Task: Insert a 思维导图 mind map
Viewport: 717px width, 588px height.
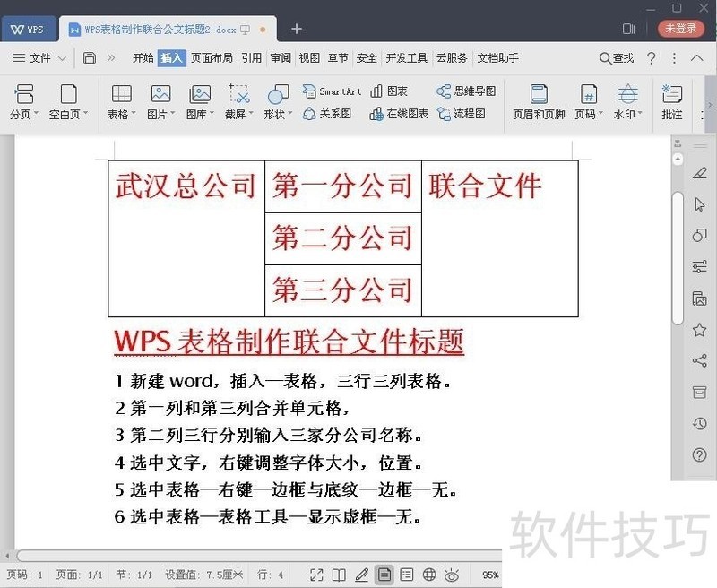Action: (x=466, y=91)
